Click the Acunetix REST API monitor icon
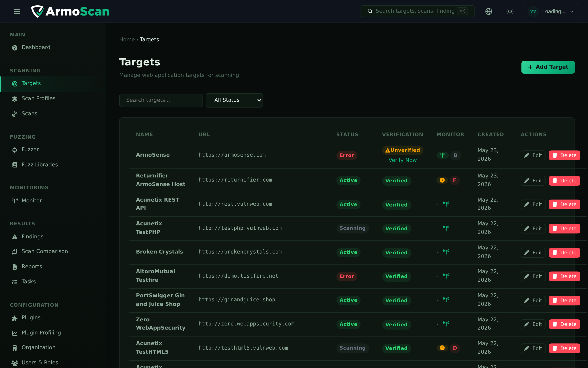This screenshot has width=588, height=368. click(446, 204)
